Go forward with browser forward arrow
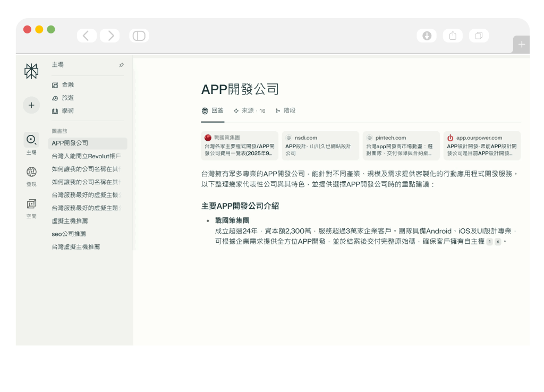Screen dimensions: 544x392 [x=110, y=36]
